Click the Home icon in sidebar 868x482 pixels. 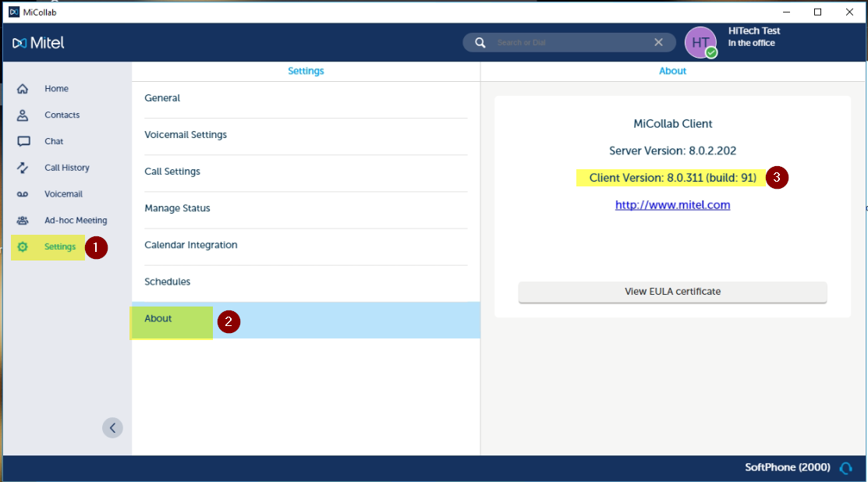23,89
